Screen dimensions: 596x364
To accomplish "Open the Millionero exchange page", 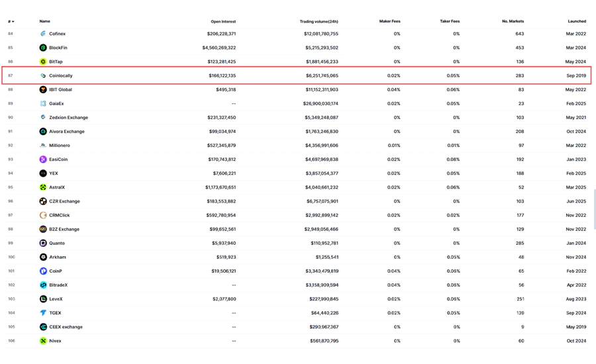I will (60, 146).
